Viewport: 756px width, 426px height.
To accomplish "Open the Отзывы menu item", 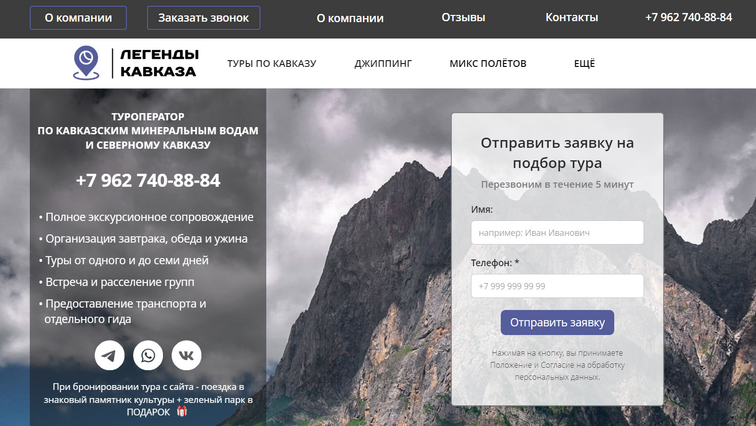I will point(463,17).
